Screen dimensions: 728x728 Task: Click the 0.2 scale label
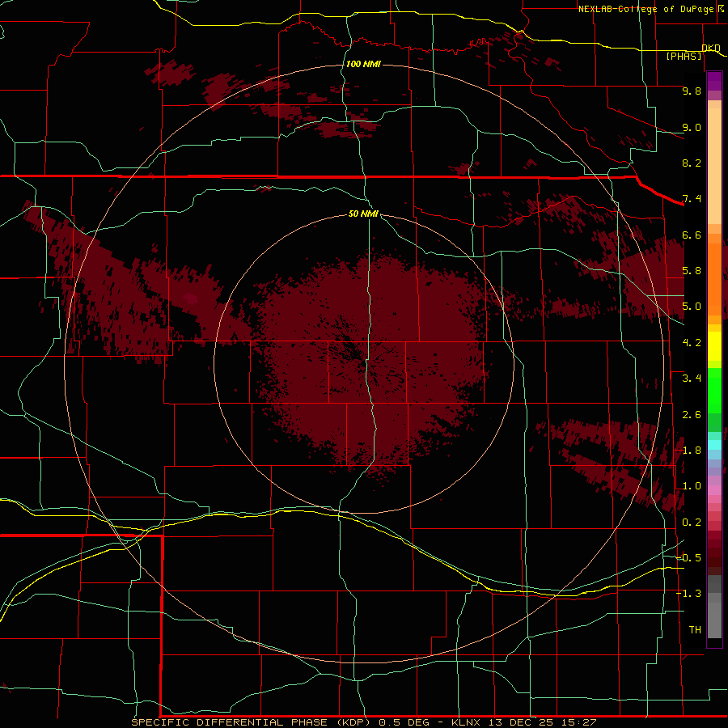[x=692, y=523]
